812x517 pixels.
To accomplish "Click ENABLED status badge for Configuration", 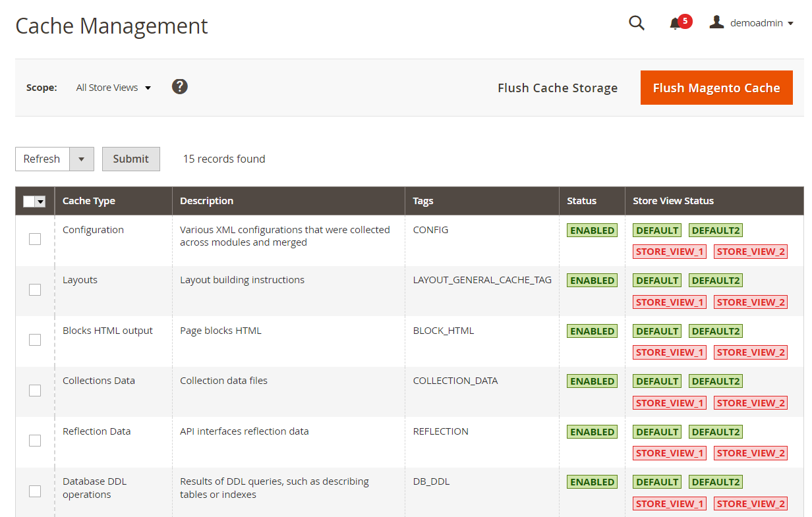I will tap(592, 231).
